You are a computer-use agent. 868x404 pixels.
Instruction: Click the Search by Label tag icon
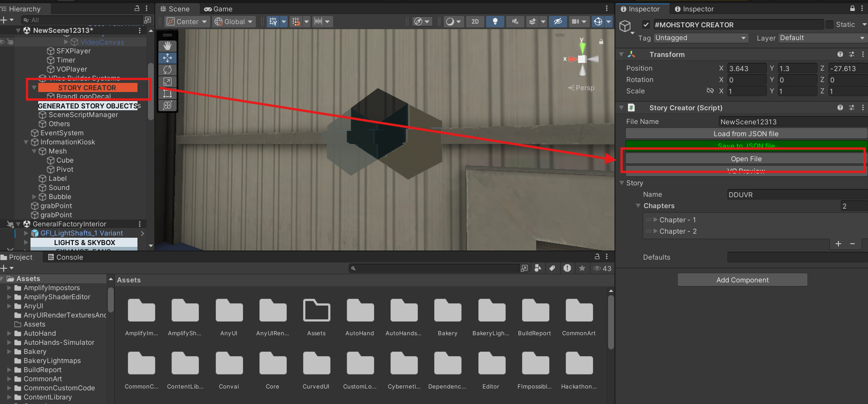click(x=552, y=268)
